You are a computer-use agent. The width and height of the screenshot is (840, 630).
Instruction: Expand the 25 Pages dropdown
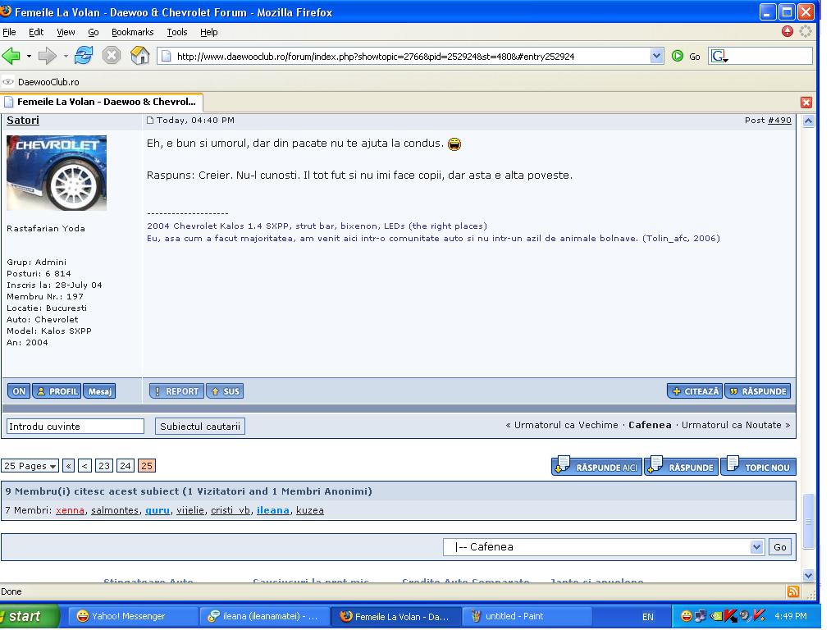[x=30, y=466]
